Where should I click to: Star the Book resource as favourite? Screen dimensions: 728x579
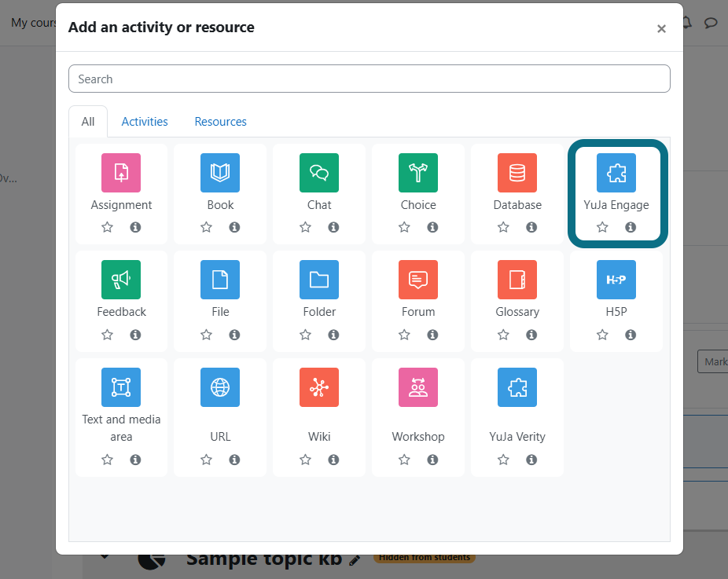pyautogui.click(x=206, y=227)
